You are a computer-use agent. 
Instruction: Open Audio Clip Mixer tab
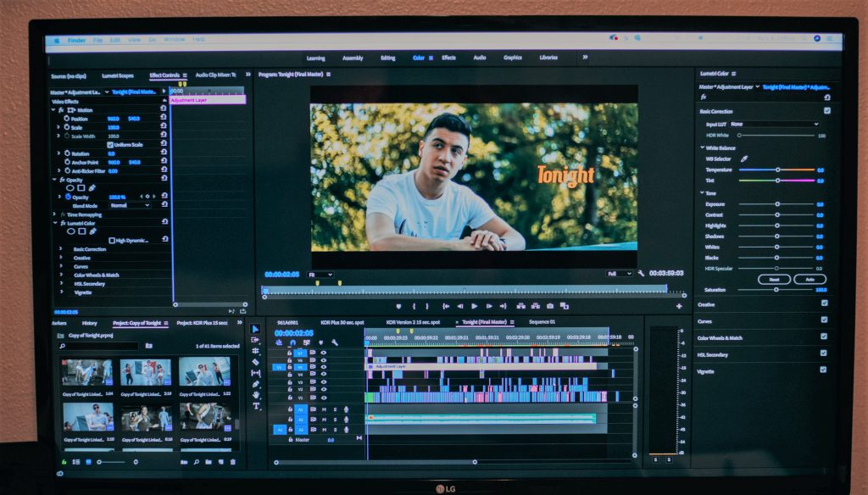click(215, 75)
